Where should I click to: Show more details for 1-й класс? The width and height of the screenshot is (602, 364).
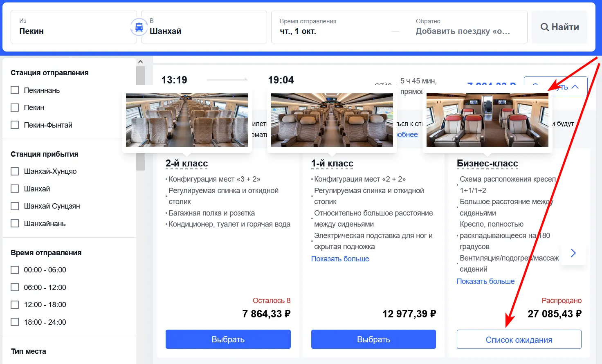point(340,259)
